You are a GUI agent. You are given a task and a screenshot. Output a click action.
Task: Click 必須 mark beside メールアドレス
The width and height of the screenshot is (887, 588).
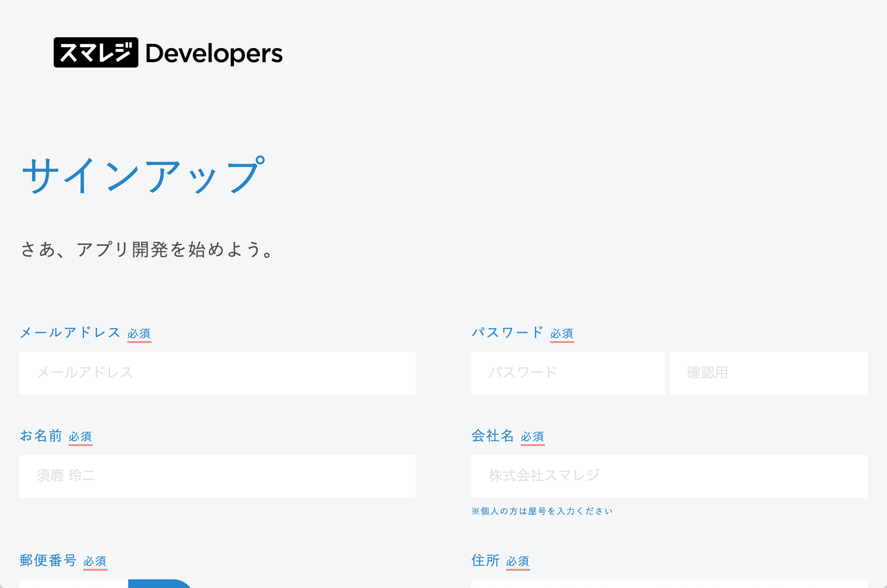[x=139, y=334]
